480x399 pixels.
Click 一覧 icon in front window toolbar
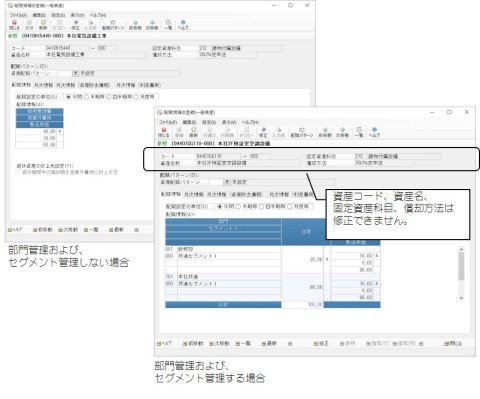pyautogui.click(x=359, y=132)
